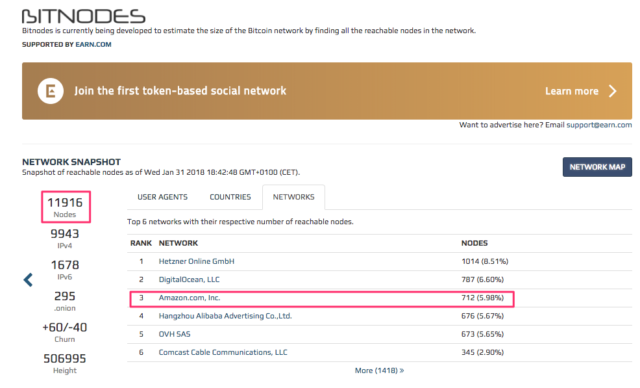Open OVH SAS network link

point(175,334)
